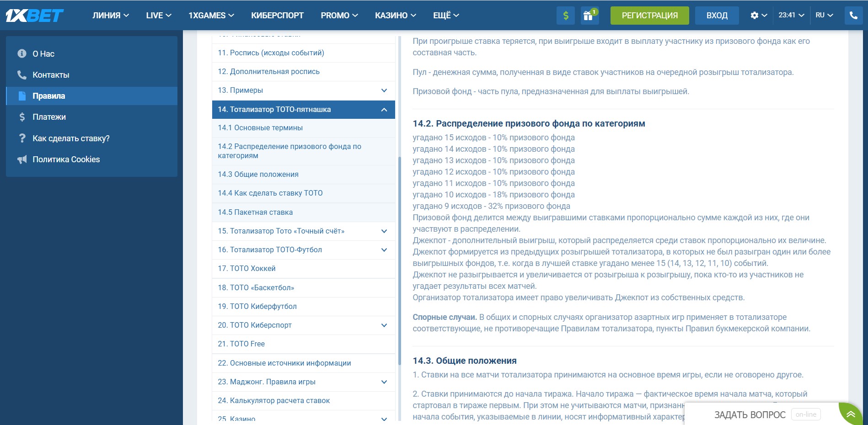Expand 25. Казино section
This screenshot has width=868, height=425.
[x=384, y=419]
